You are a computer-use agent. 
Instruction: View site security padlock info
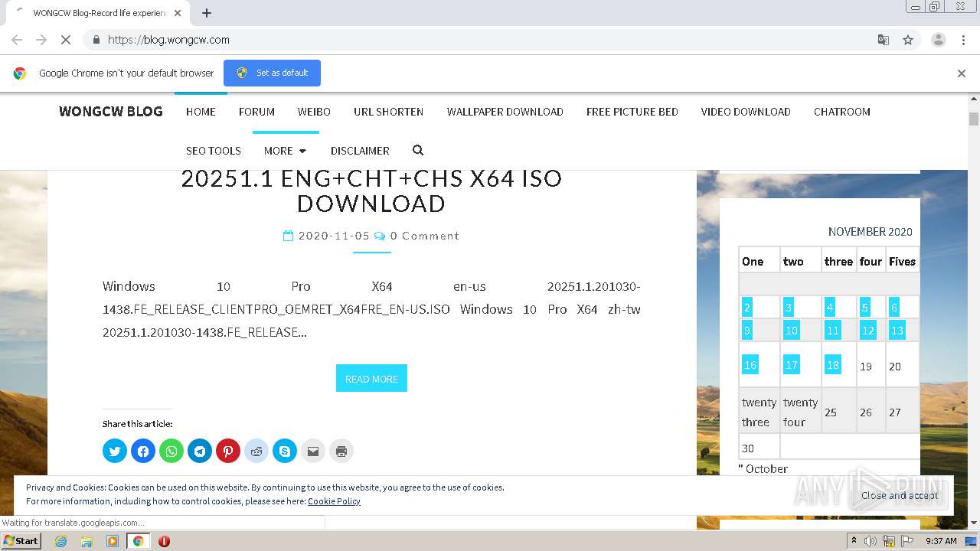click(96, 40)
